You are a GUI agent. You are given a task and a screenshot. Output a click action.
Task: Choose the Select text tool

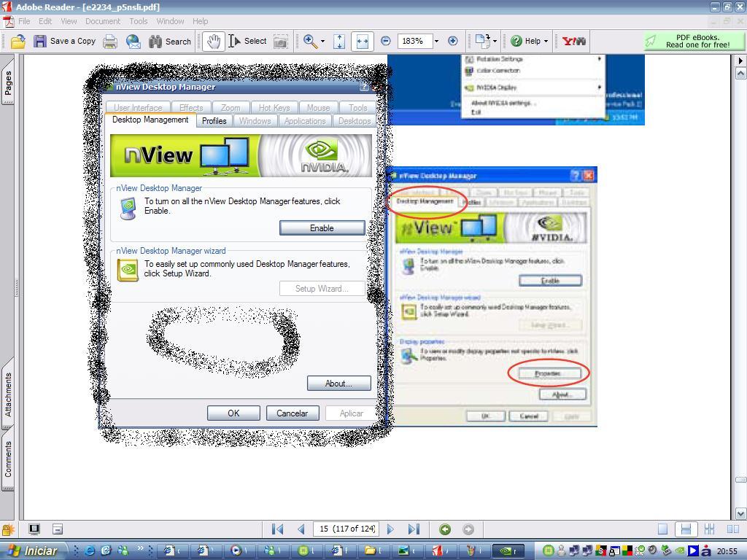click(247, 42)
